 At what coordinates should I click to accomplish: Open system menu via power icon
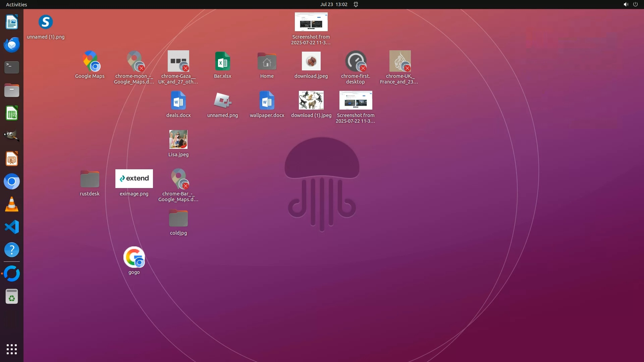pyautogui.click(x=635, y=4)
